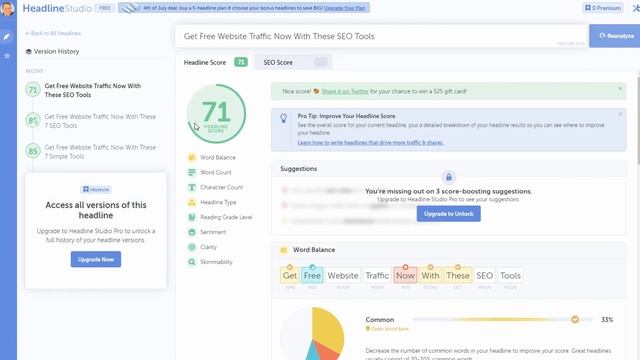Click the lock icon over Suggestions
Image resolution: width=640 pixels, height=360 pixels.
tap(449, 177)
